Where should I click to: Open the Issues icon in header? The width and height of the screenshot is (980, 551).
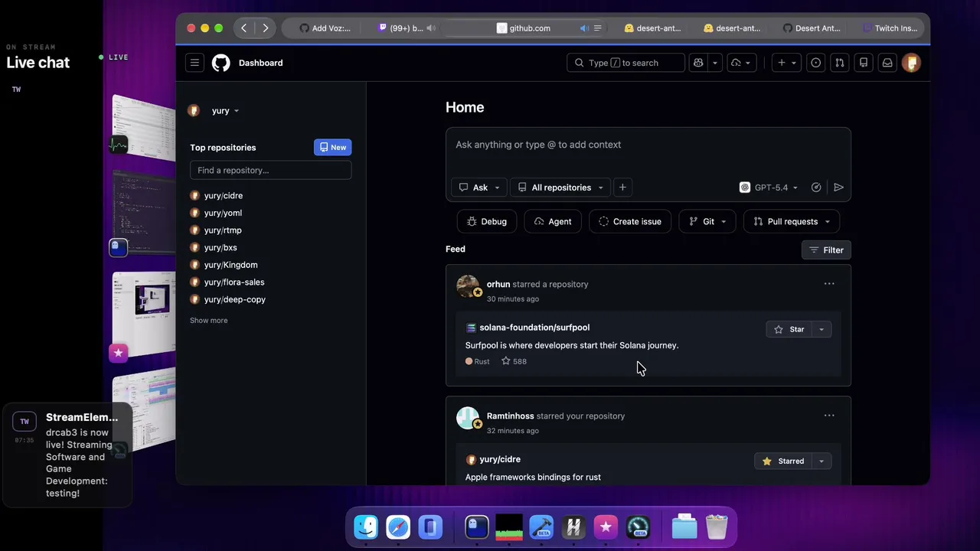point(816,63)
